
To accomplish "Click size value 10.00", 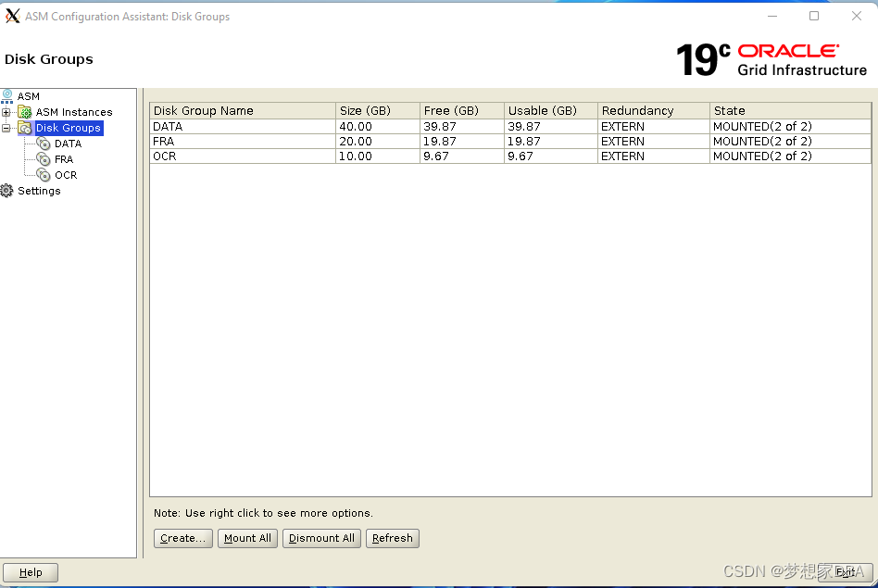I will pos(356,156).
